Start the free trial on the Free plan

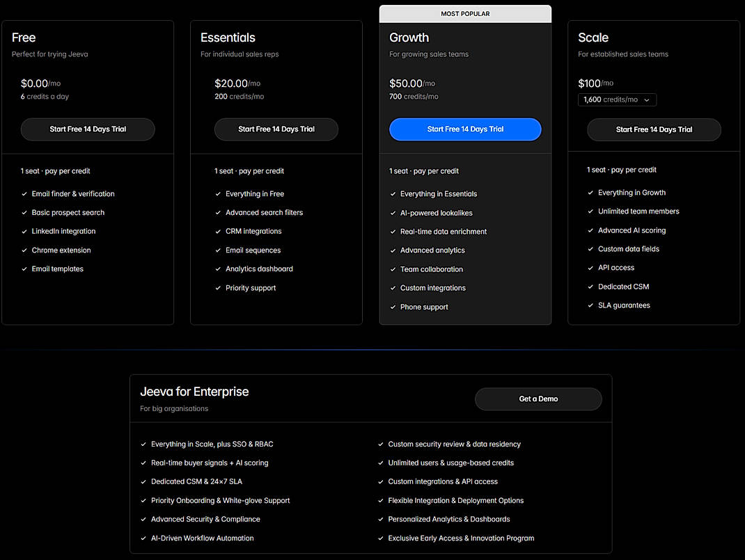[x=88, y=129]
